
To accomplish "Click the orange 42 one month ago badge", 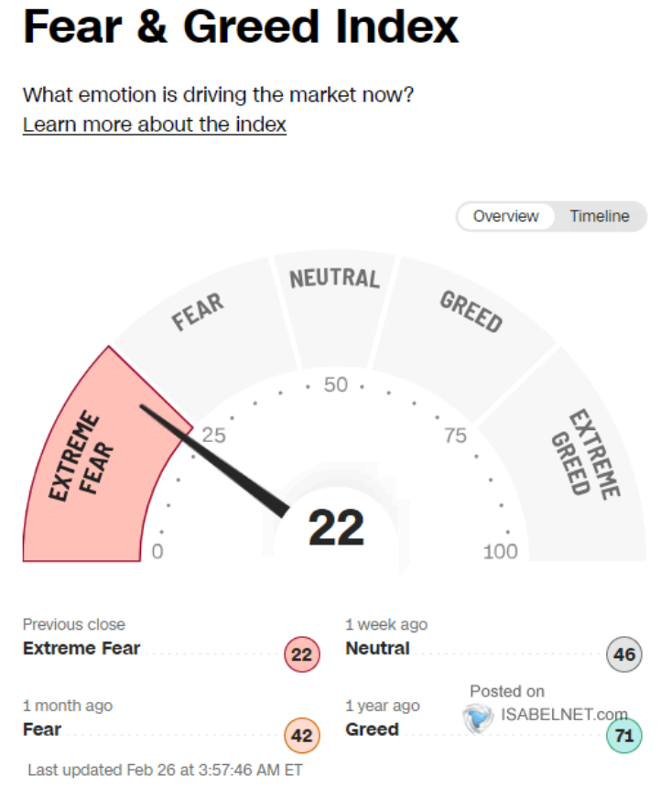I will [x=302, y=736].
